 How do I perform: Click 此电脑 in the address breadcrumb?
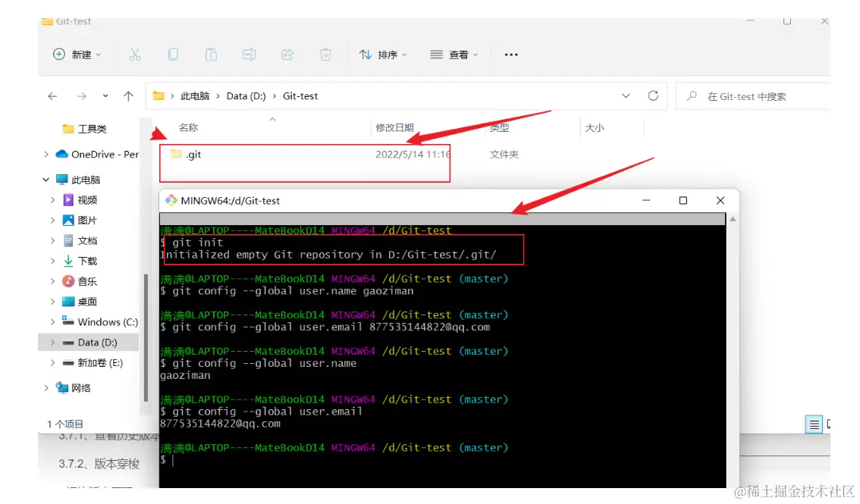point(195,95)
